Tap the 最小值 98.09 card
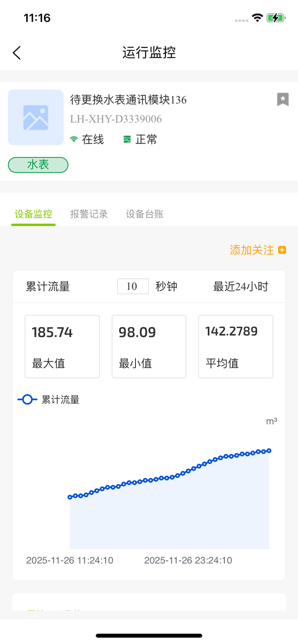 pos(149,347)
